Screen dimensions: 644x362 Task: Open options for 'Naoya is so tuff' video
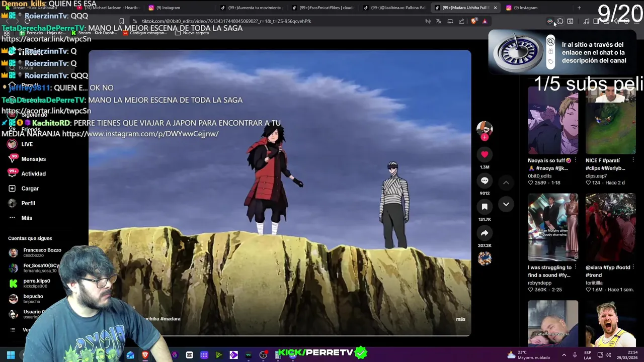click(576, 160)
